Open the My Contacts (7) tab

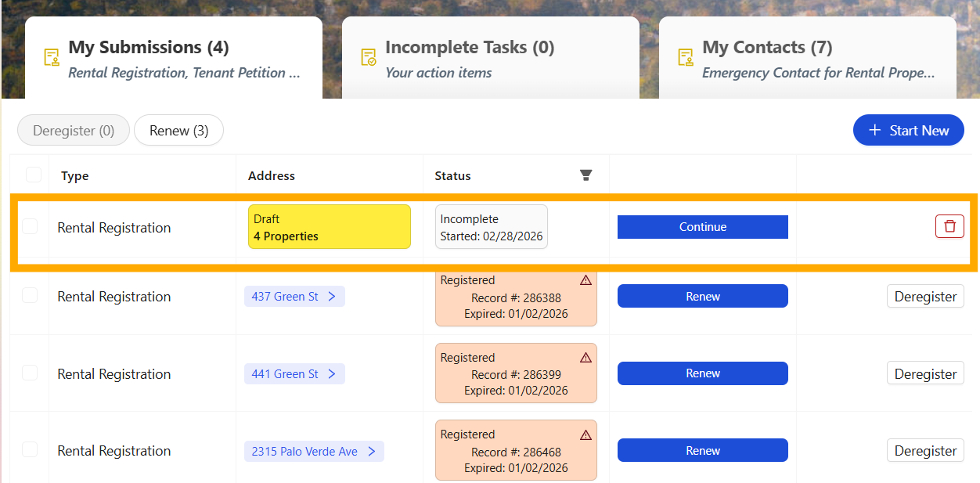click(x=808, y=58)
